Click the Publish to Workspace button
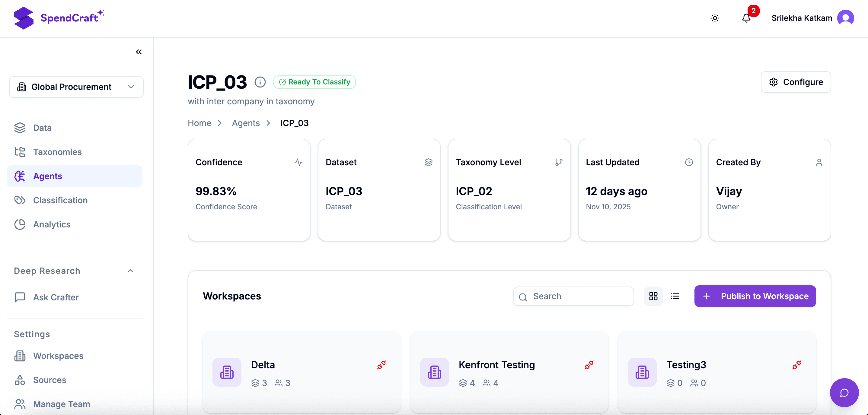Viewport: 868px width, 415px height. coord(755,296)
